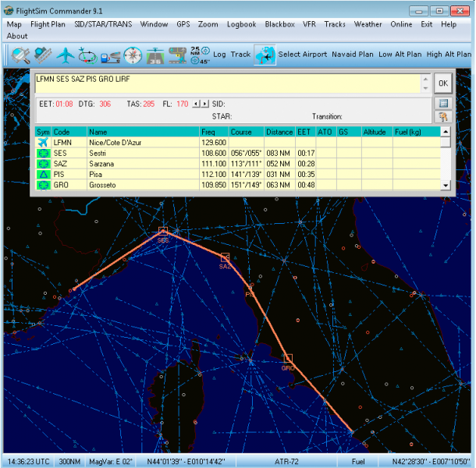Viewport: 476px width, 468px height.
Task: Click the waypoint table vertical scrollbar thumb
Action: [x=446, y=142]
